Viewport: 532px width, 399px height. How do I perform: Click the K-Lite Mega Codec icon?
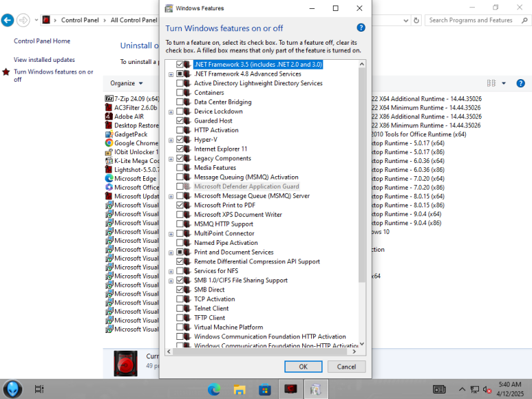pyautogui.click(x=109, y=161)
